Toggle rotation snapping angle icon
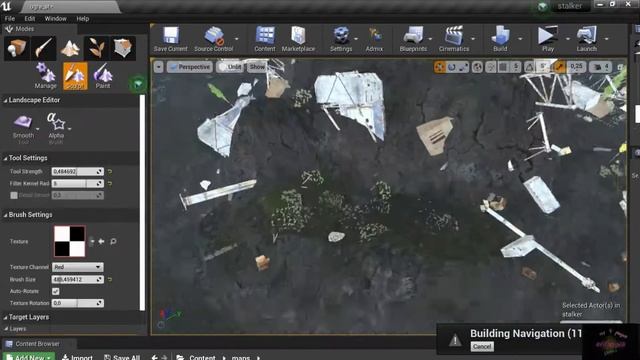Viewport: 640px width, 360px height. coord(529,67)
